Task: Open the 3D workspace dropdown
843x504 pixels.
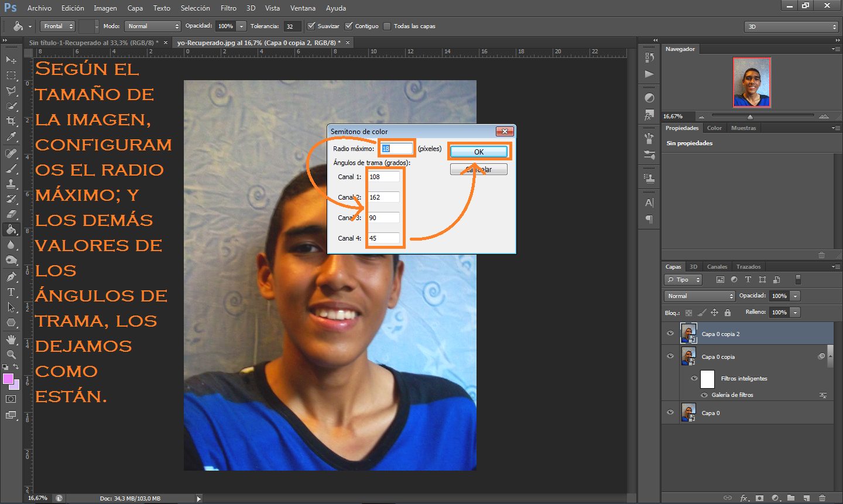Action: point(791,26)
